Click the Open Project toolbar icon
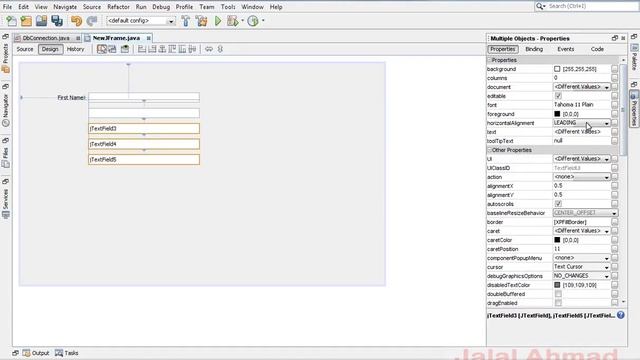 tap(41, 21)
